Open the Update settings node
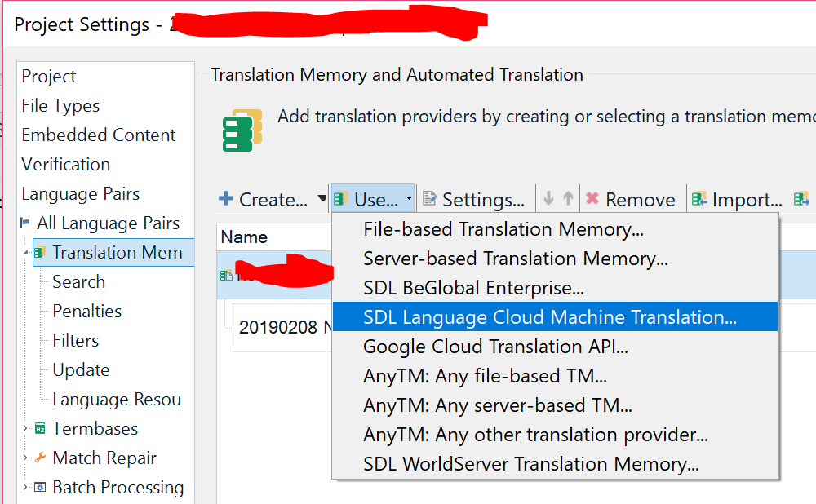The height and width of the screenshot is (504, 816). (81, 369)
